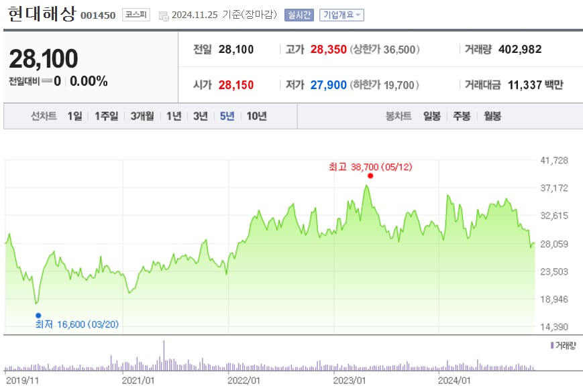Click the tallest volume bar near 2021

coord(164,356)
